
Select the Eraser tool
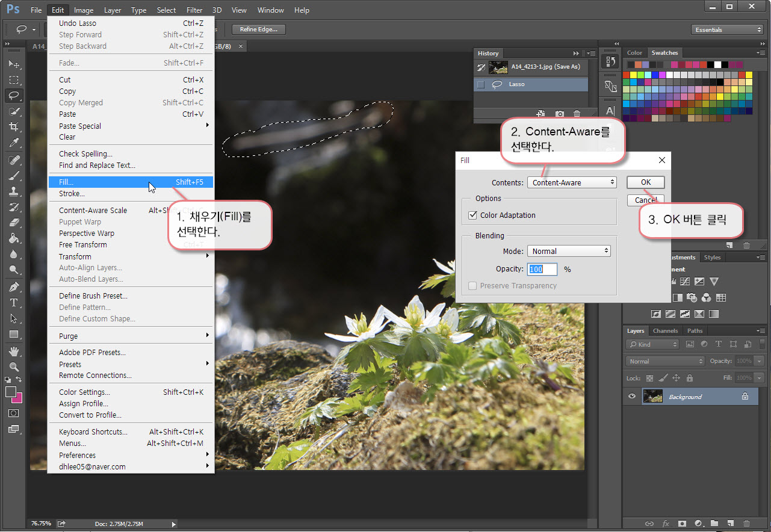pos(14,223)
